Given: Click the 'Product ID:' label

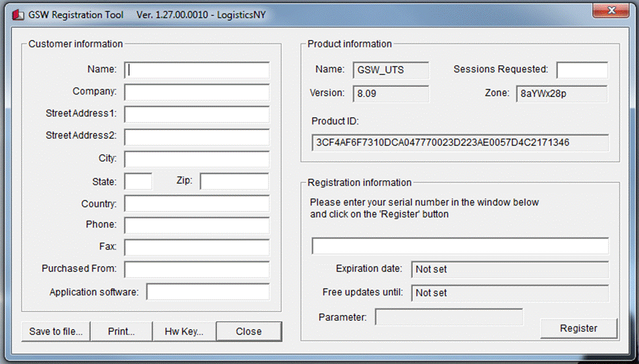Looking at the screenshot, I should tap(335, 121).
